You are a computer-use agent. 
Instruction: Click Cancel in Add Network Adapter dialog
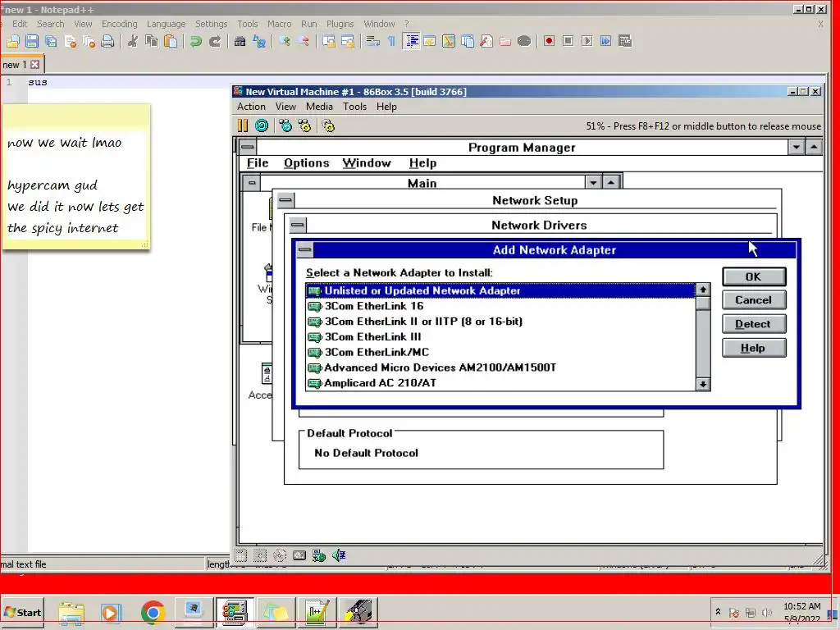pos(754,300)
